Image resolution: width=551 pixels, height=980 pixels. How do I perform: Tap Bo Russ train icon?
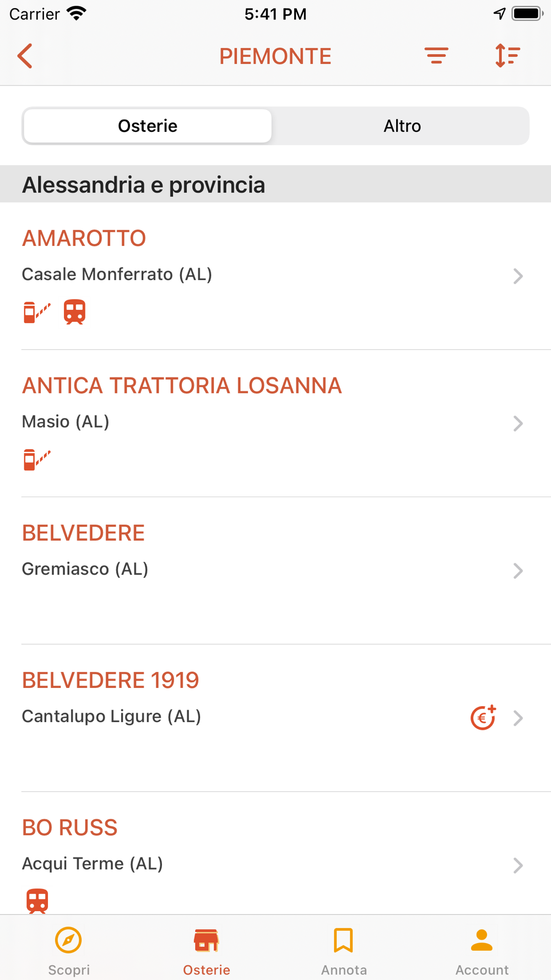coord(37,901)
